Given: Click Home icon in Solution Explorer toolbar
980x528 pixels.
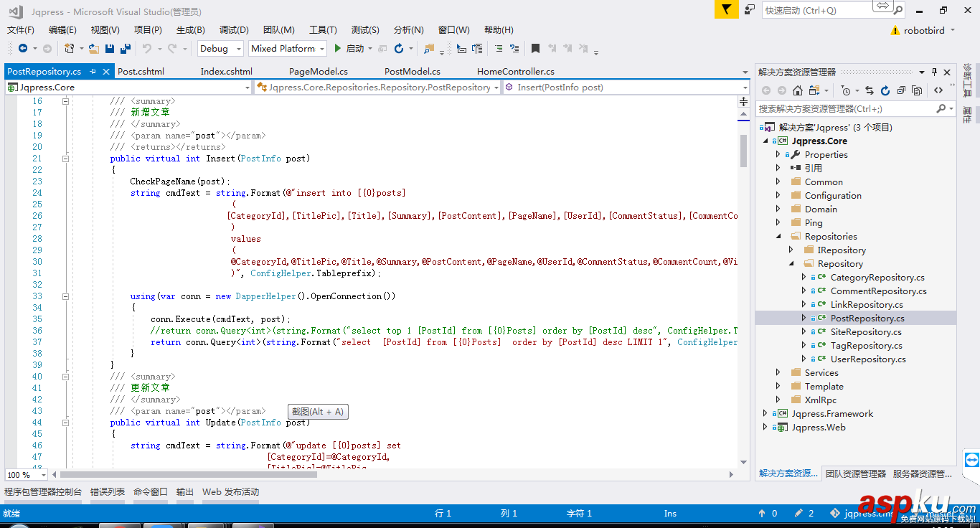Looking at the screenshot, I should tap(798, 90).
